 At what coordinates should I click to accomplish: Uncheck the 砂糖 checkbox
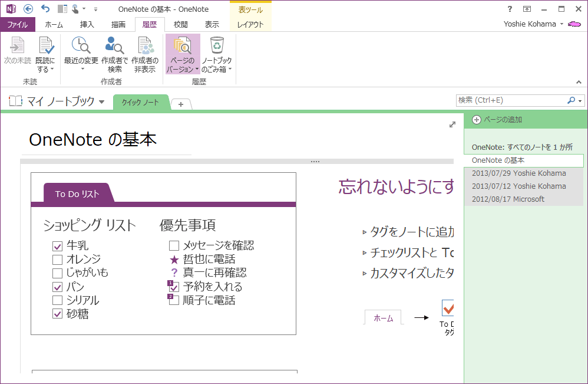(57, 313)
